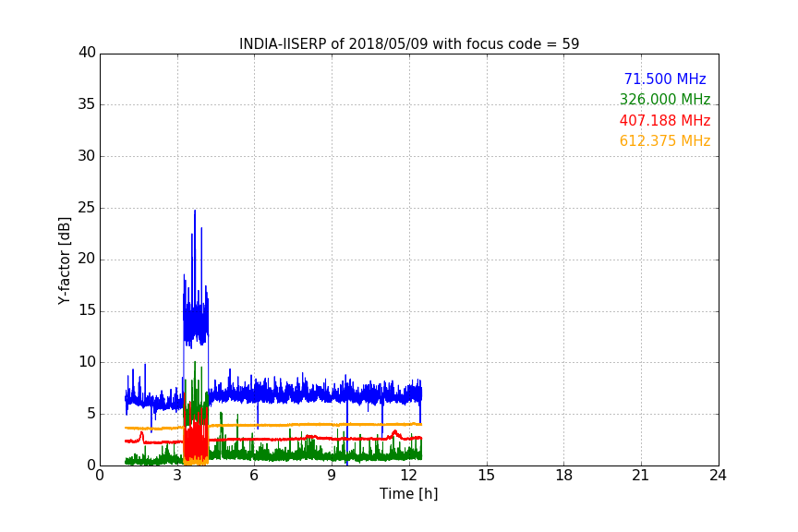Click x-axis tick value 18
Viewport: 798px width, 532px height.
point(564,476)
